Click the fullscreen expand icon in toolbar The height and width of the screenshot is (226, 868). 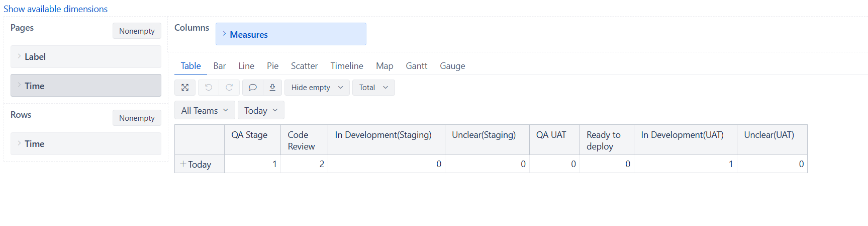pos(185,88)
